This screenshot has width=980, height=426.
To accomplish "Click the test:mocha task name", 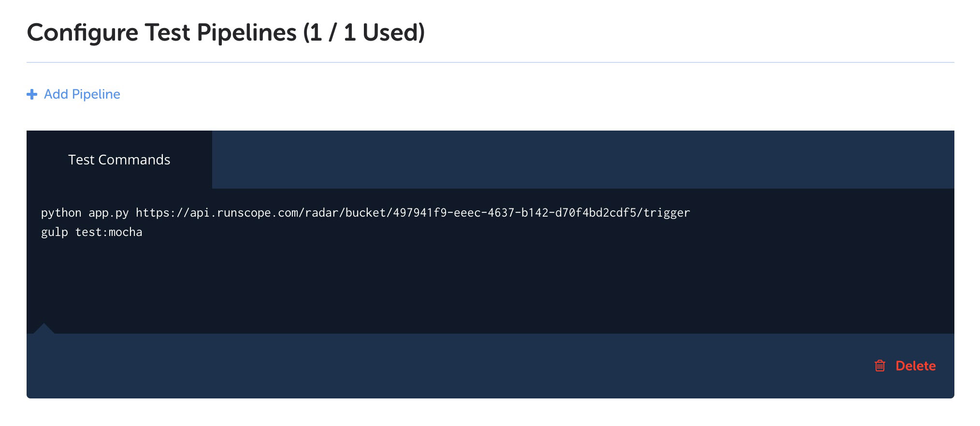I will coord(109,232).
